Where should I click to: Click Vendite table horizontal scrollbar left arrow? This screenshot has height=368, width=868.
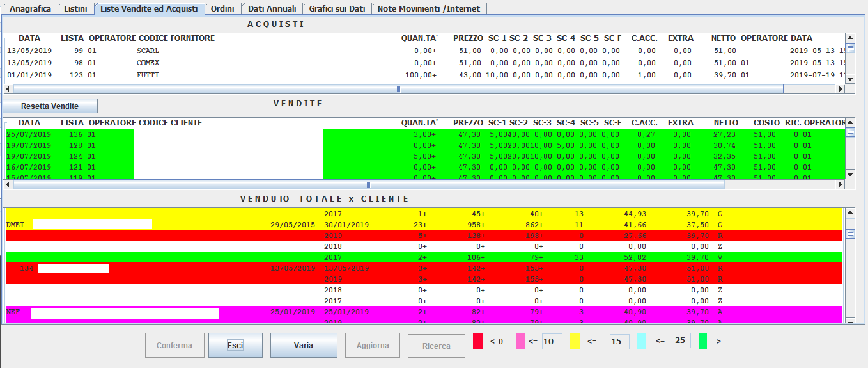point(8,184)
